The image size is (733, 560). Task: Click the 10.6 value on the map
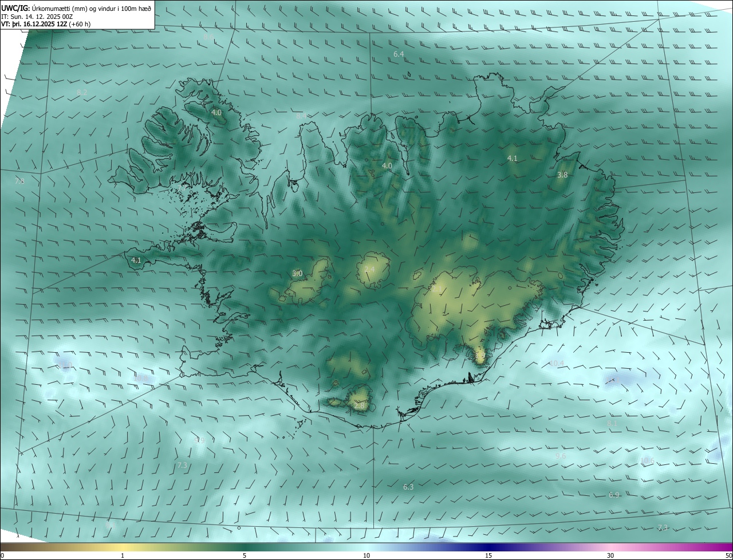pos(647,460)
